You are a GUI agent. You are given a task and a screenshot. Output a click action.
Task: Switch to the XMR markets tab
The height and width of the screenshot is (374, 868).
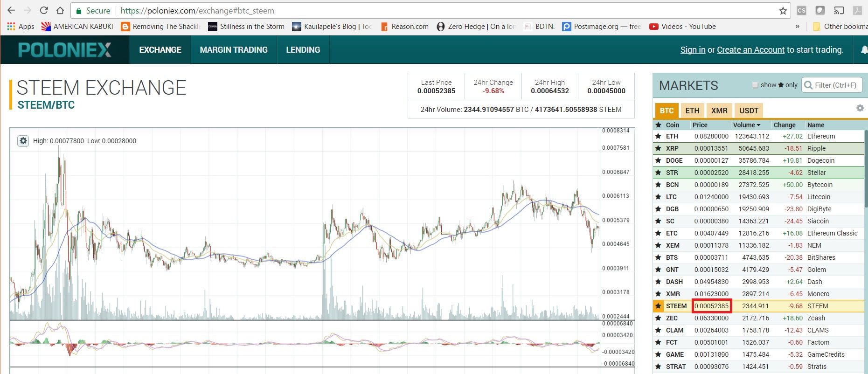tap(719, 111)
